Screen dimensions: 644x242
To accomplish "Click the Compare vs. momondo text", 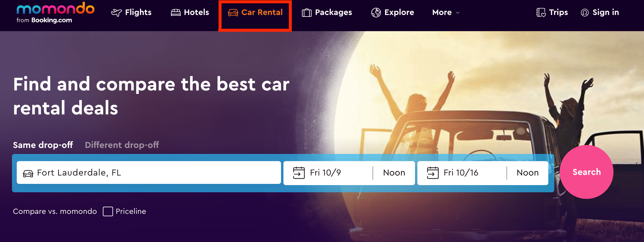I will tap(55, 211).
